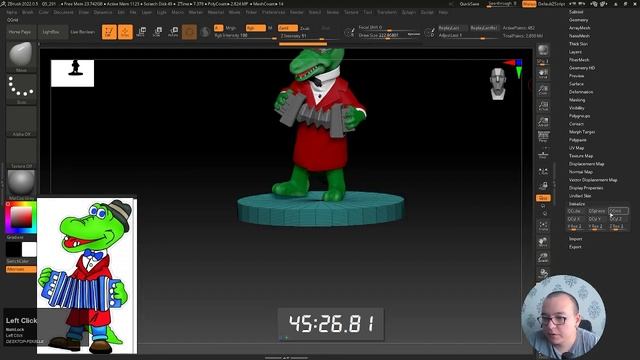Toggle the Rgb color mode

click(256, 28)
